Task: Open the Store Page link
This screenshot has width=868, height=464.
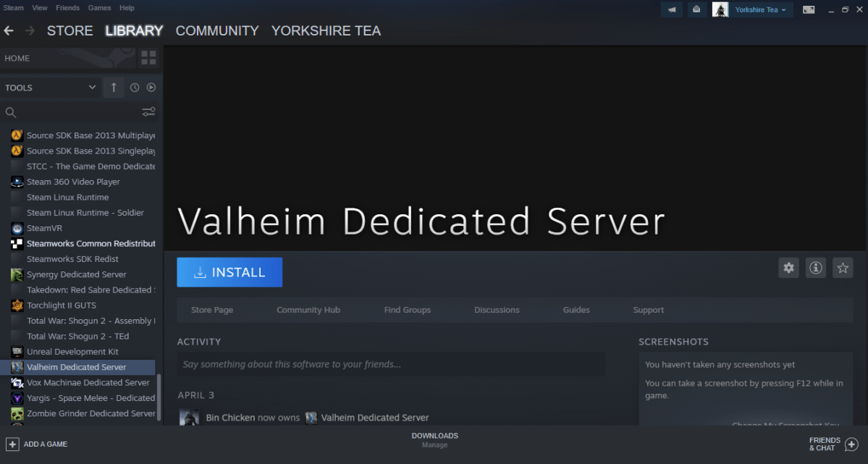Action: 212,310
